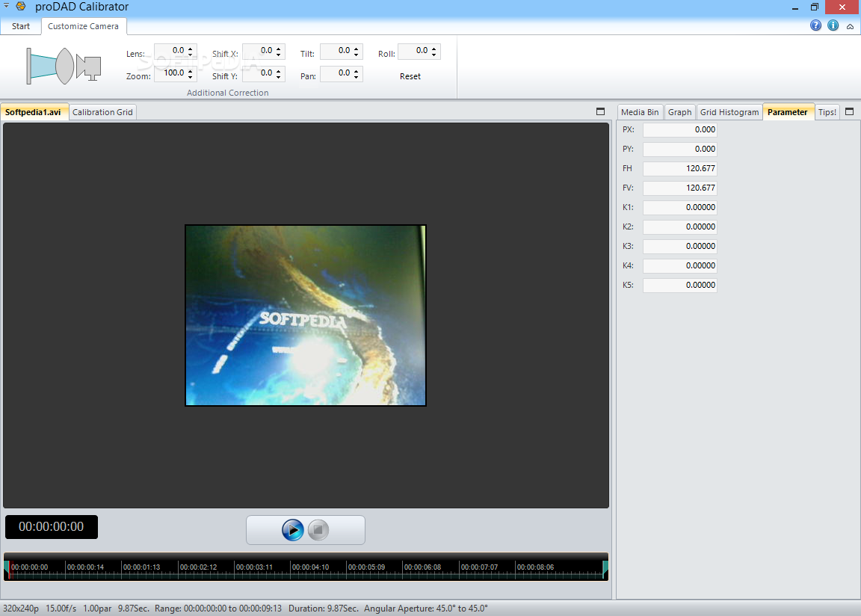Adjust the Pan spinner arrows
The image size is (861, 616).
tap(357, 73)
